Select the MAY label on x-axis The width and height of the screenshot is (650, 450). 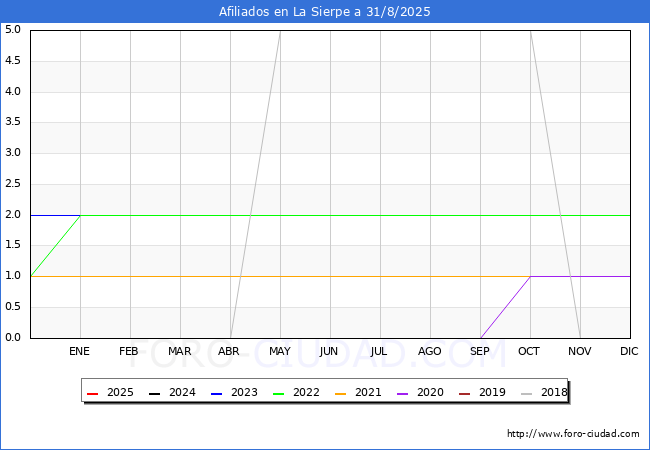[280, 351]
